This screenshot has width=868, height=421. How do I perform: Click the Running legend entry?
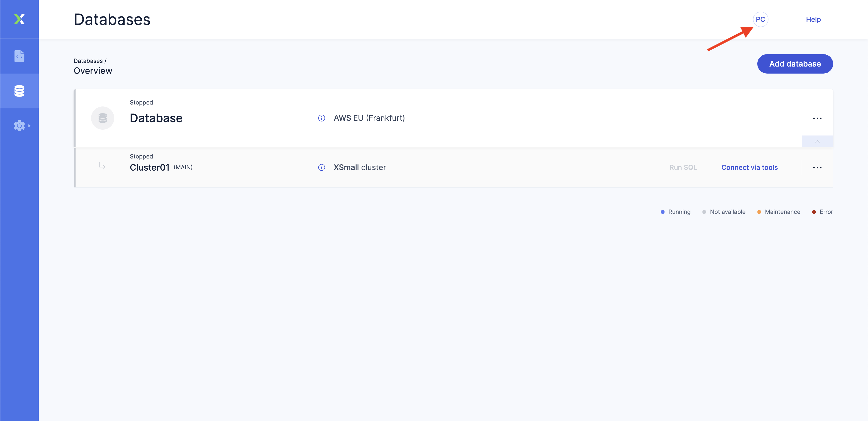click(x=675, y=212)
